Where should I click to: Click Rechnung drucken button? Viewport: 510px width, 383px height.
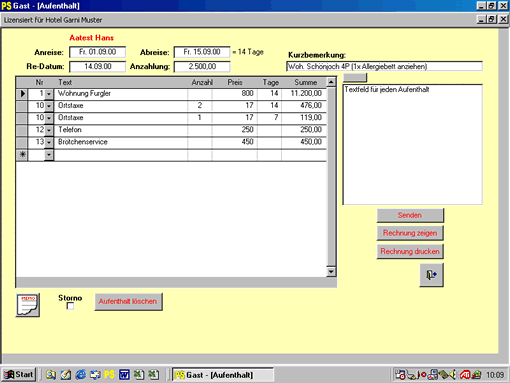(x=410, y=251)
